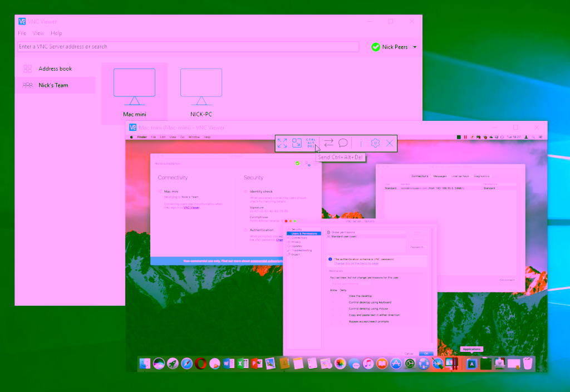Open the file transfer arrows icon
This screenshot has width=570, height=392.
pos(328,144)
